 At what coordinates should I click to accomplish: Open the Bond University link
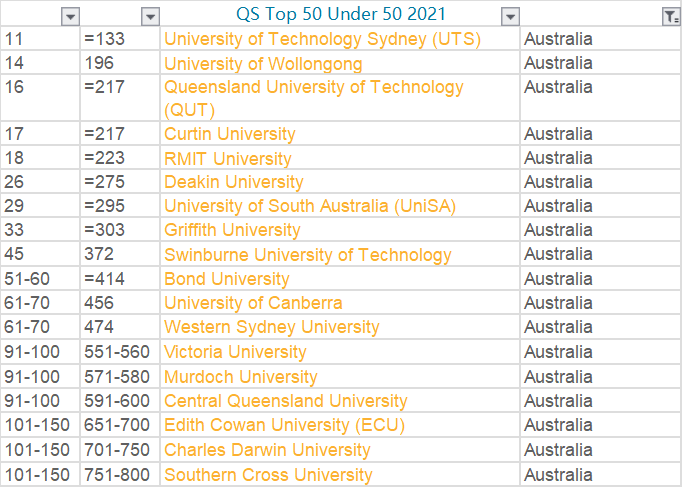[226, 279]
